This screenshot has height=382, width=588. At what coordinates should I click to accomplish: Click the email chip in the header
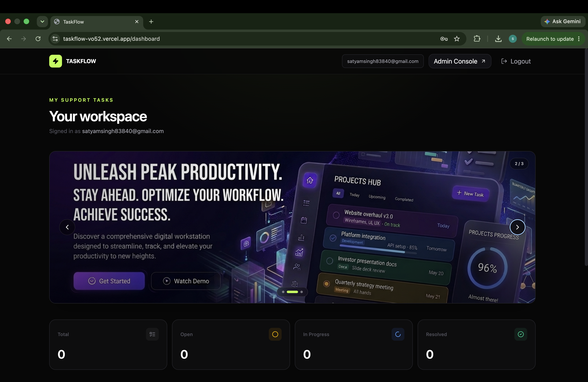pyautogui.click(x=383, y=61)
